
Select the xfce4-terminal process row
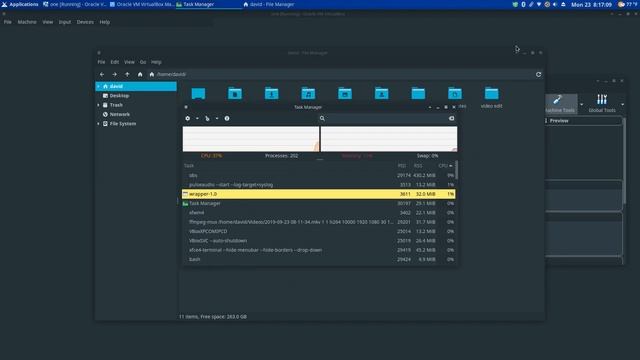click(x=318, y=250)
